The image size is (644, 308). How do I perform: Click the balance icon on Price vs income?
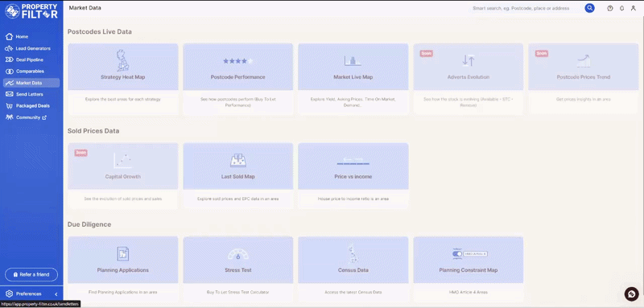[x=353, y=161]
